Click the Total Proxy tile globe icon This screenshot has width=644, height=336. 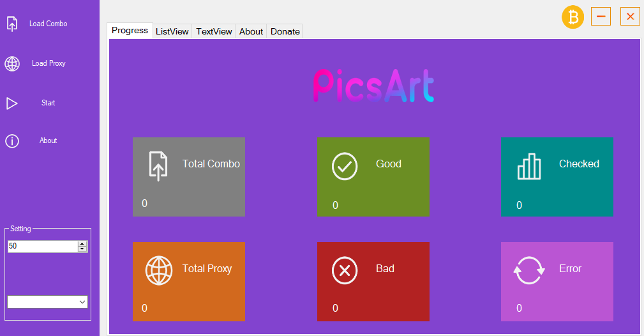159,270
